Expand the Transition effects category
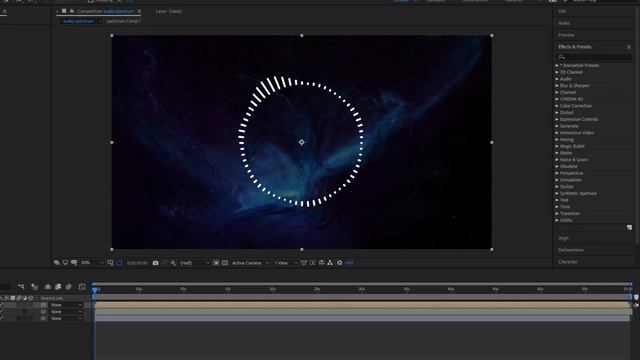The width and height of the screenshot is (640, 360). (x=557, y=213)
